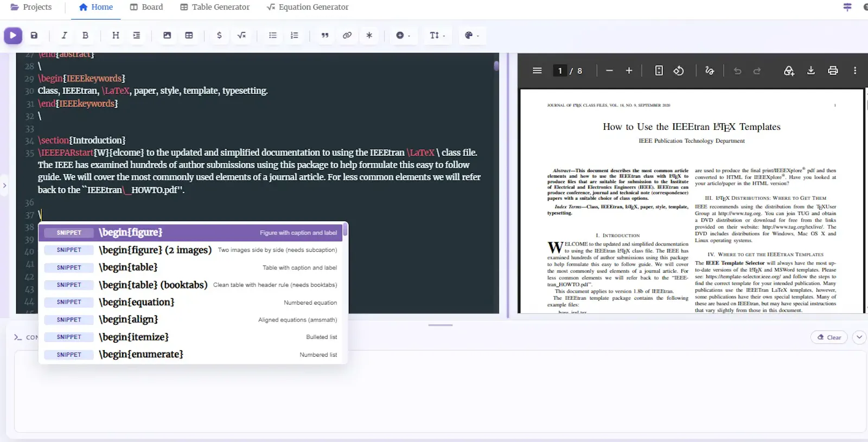Image resolution: width=868 pixels, height=442 pixels.
Task: Apply italic formatting
Action: click(64, 35)
